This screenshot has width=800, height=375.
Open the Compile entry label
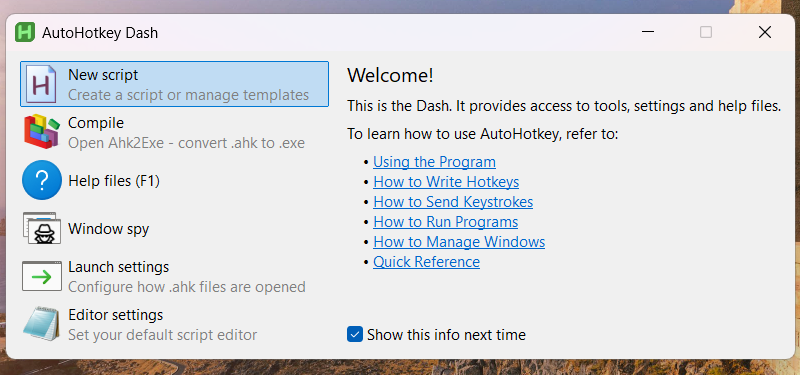pos(96,123)
